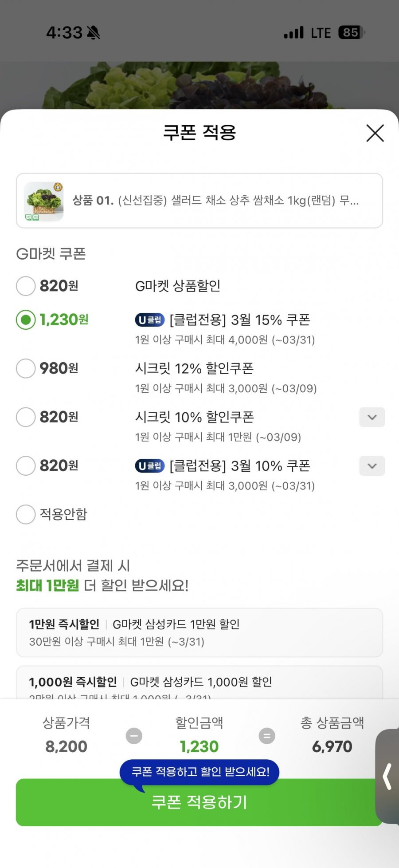Image resolution: width=399 pixels, height=868 pixels.
Task: Open the 삼성카드 1만원 할인 offer card
Action: tap(199, 632)
